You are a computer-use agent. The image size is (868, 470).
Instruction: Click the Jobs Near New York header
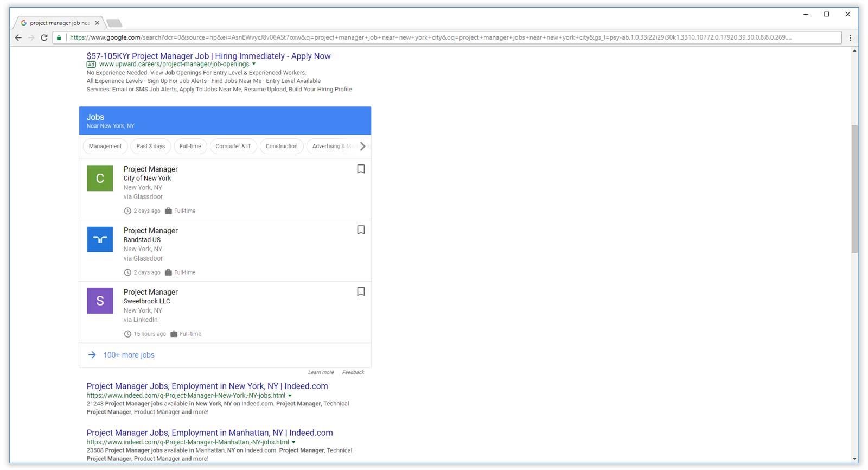click(225, 120)
